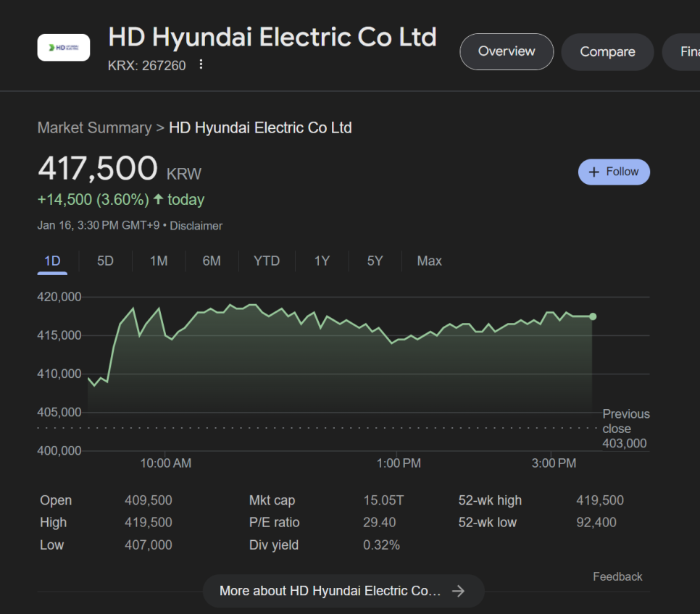Follow HD Hyundai Electric stock
This screenshot has width=700, height=614.
[614, 172]
